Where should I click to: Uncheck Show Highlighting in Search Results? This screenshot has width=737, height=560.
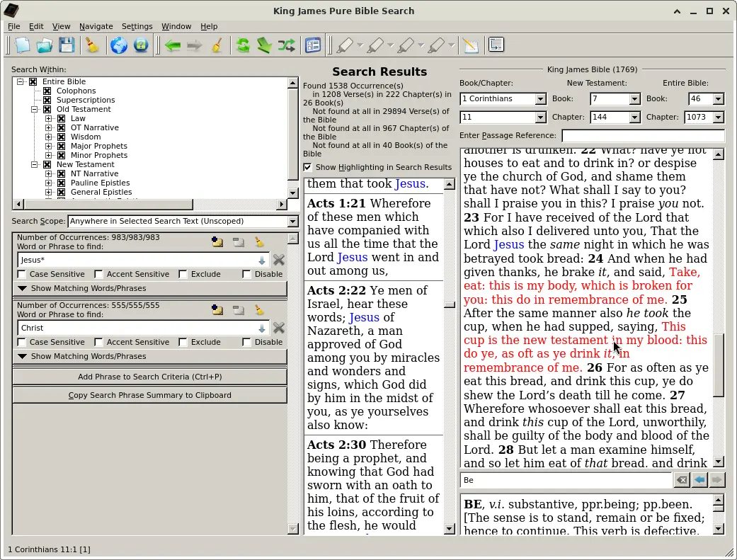pyautogui.click(x=307, y=167)
